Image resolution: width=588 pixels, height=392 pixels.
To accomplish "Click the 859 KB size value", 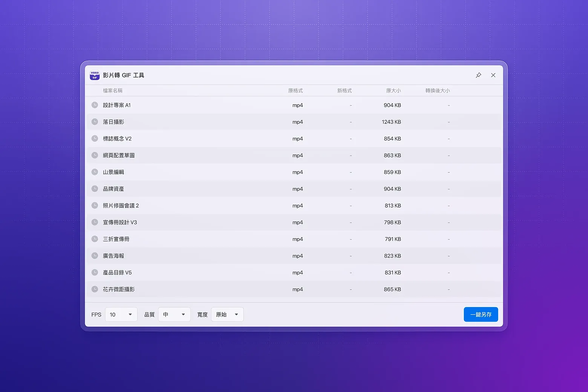I will [392, 172].
